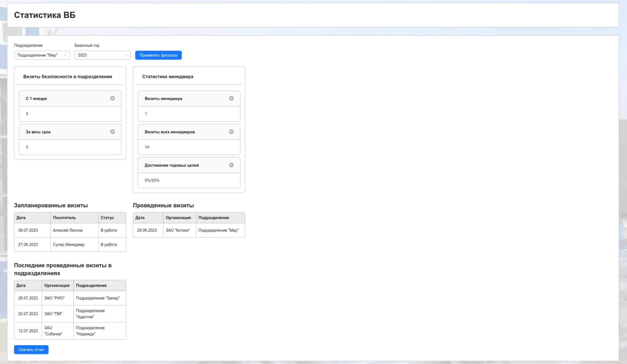Open info icon for "Визиты менеджера"
The width and height of the screenshot is (627, 364).
coord(231,98)
